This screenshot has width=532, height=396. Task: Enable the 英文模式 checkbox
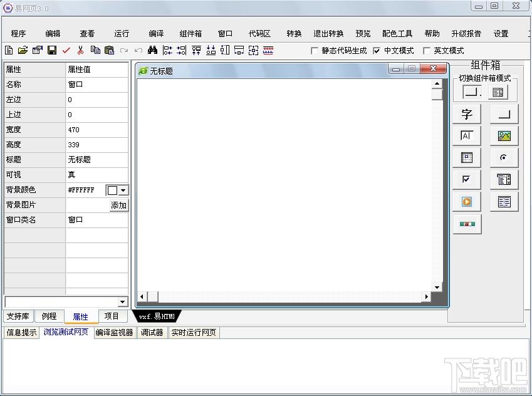[x=427, y=51]
